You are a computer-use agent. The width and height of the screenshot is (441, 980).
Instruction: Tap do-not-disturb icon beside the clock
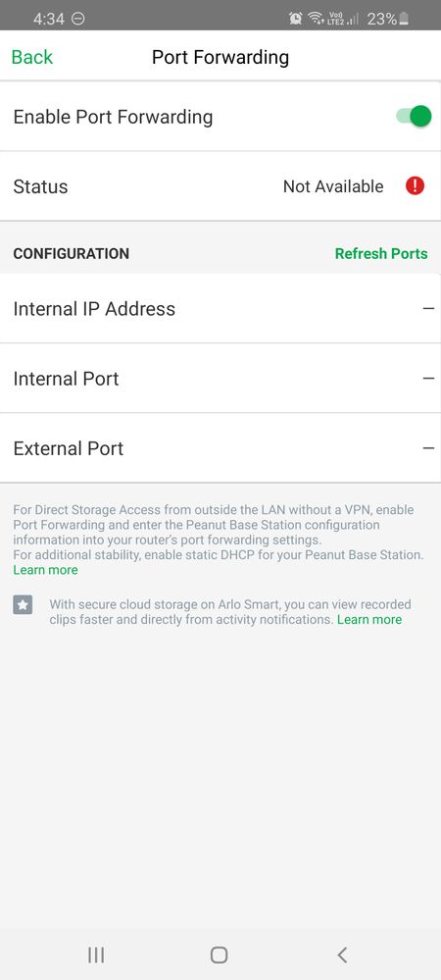(x=78, y=19)
